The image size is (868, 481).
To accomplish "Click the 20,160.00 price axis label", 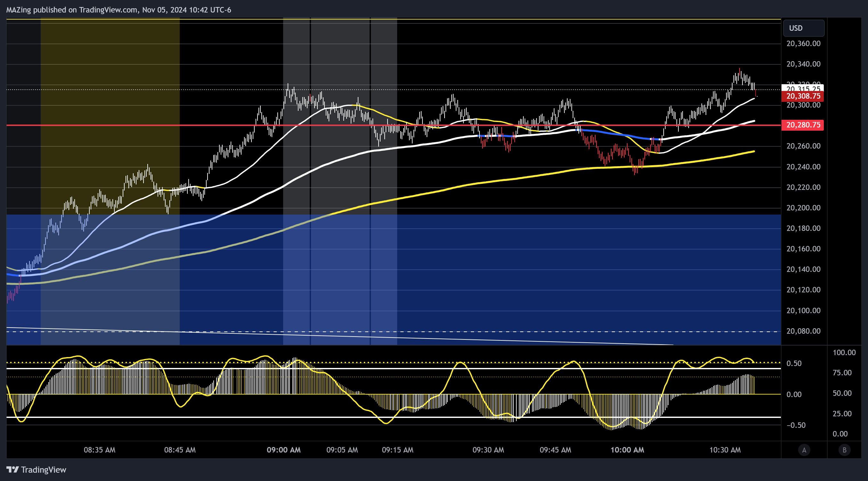I will 803,249.
